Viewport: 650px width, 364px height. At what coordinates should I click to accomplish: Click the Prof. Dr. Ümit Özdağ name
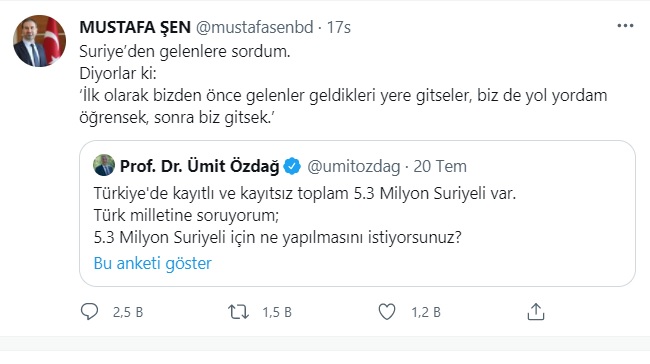coord(199,166)
